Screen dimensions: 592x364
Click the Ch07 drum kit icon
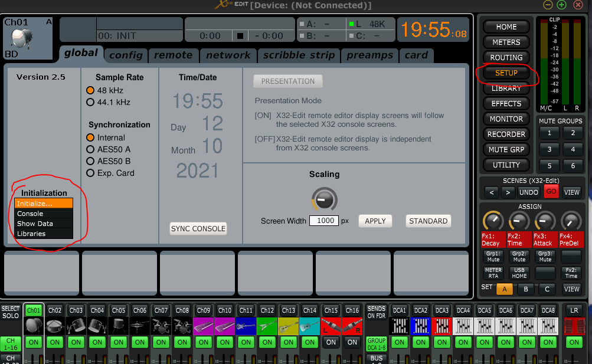161,326
